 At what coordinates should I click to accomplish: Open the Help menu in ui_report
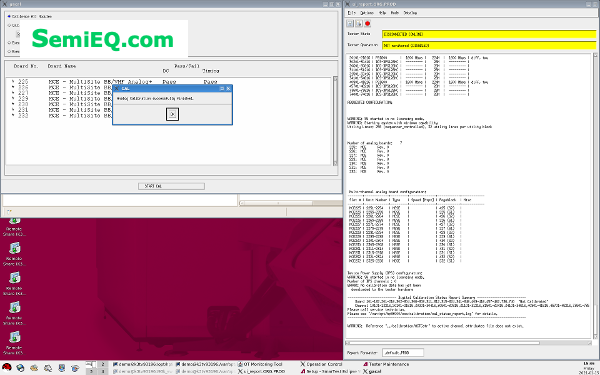pyautogui.click(x=382, y=13)
